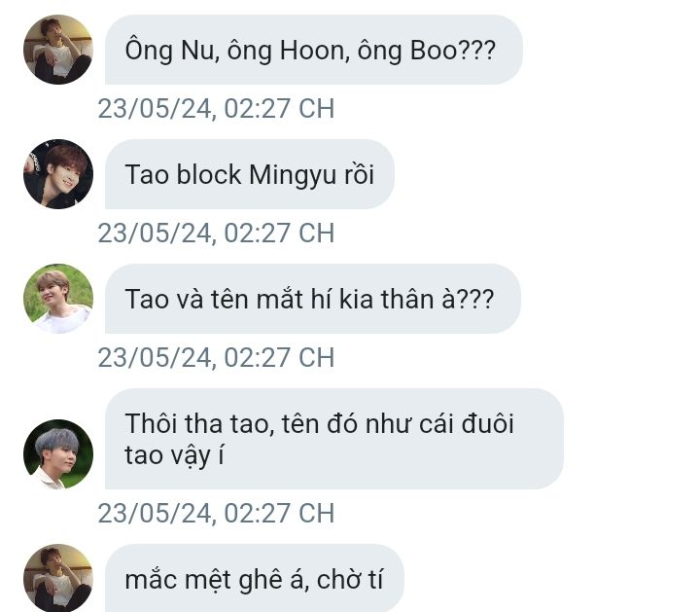Tap timestamp beneath "Thôi tha tao" message
The height and width of the screenshot is (612, 700).
(x=216, y=513)
